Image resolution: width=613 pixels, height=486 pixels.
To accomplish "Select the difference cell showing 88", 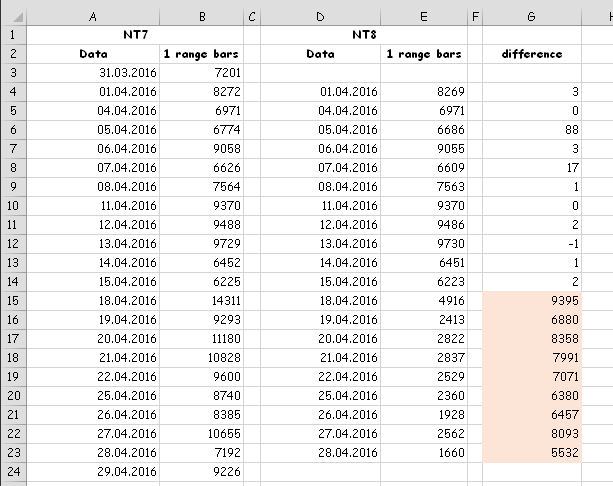I will click(532, 130).
